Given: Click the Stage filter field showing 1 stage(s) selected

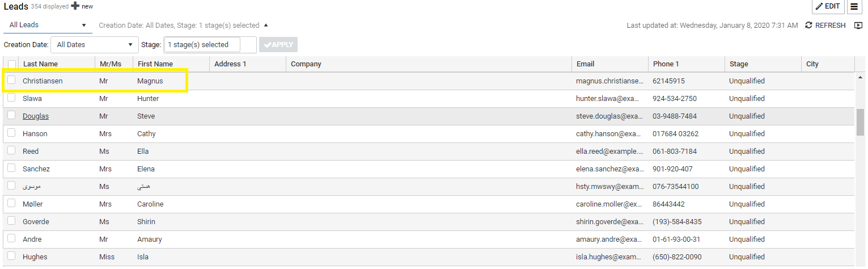Looking at the screenshot, I should coord(202,45).
